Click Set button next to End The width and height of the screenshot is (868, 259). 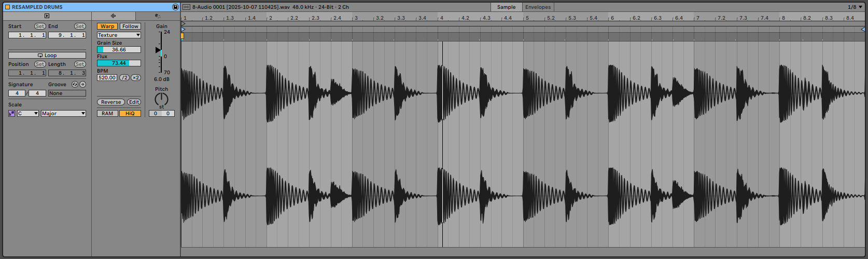coord(80,26)
